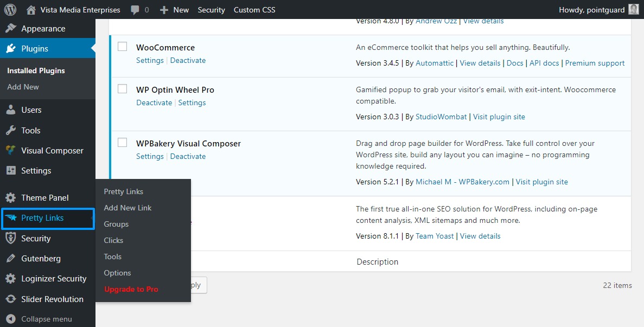This screenshot has height=327, width=644.
Task: Open Installed Plugins submenu item
Action: (x=36, y=70)
